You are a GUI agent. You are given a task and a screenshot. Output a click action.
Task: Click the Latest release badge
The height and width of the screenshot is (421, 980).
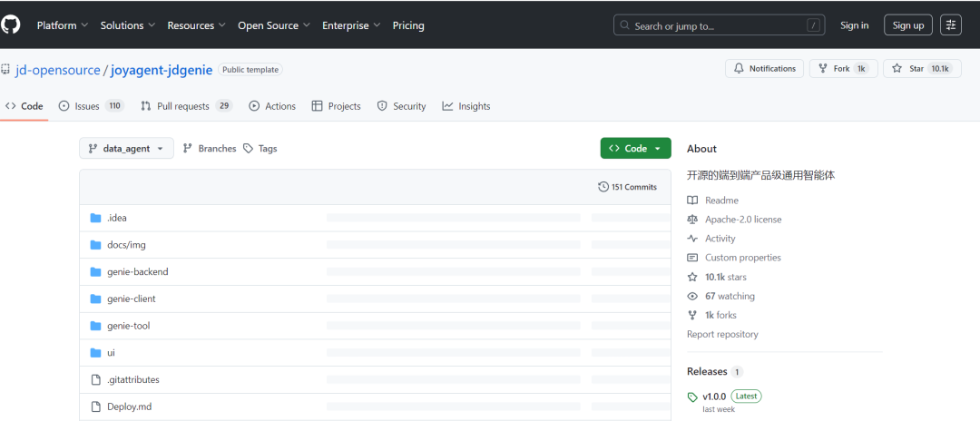coord(746,396)
